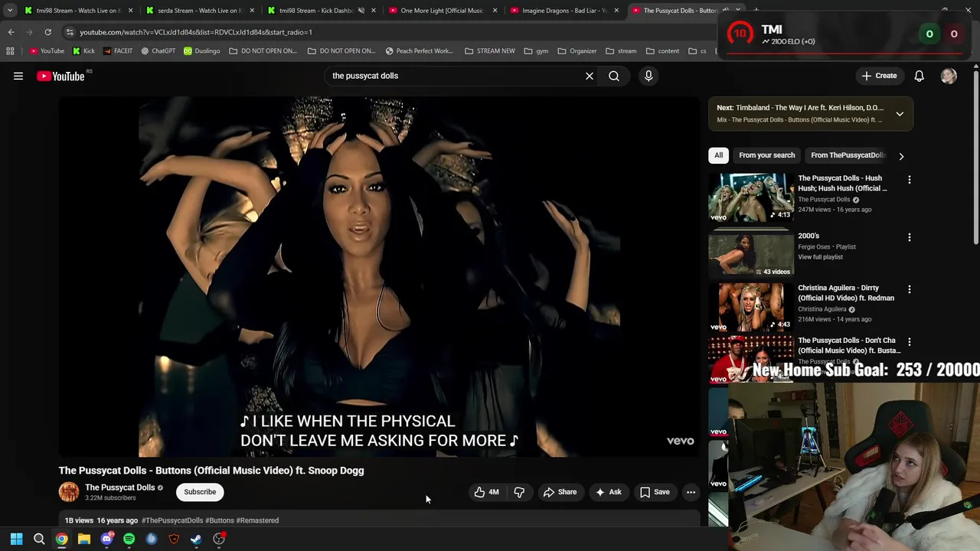The image size is (980, 551).
Task: Open the Chrome apps grid in the bookmarks bar
Action: pos(10,51)
